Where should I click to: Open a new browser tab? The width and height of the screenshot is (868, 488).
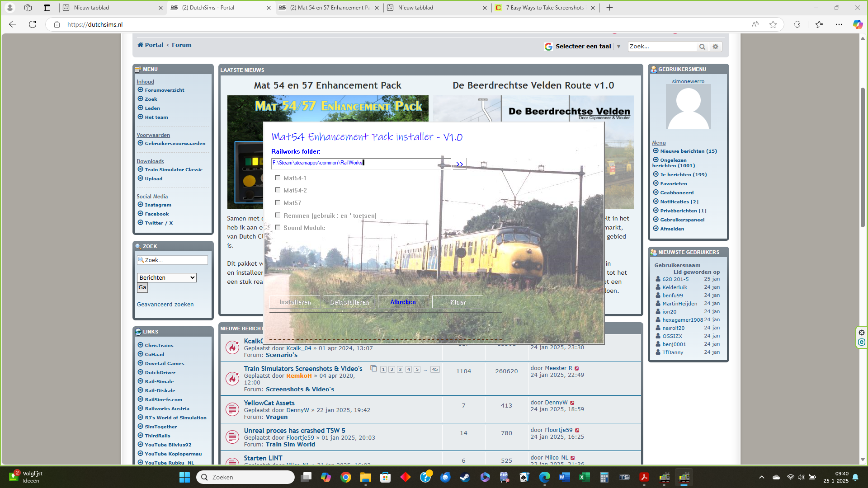[609, 8]
